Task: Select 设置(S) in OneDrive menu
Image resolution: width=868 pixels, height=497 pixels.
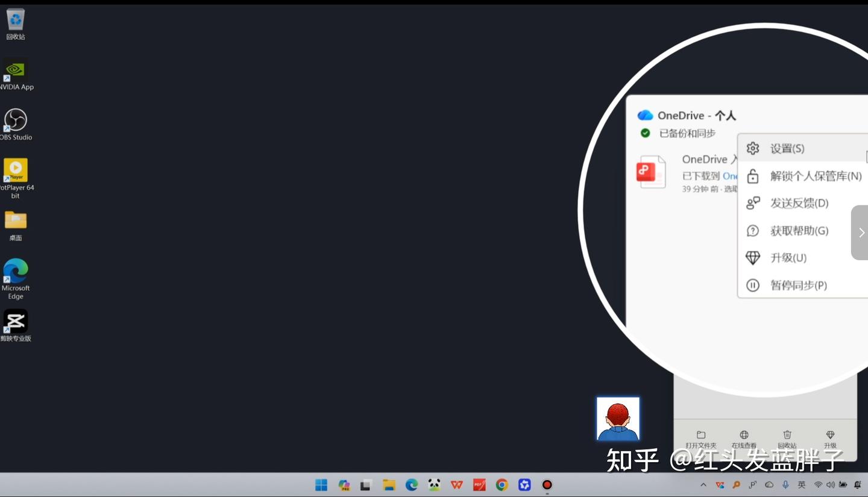Action: tap(803, 148)
